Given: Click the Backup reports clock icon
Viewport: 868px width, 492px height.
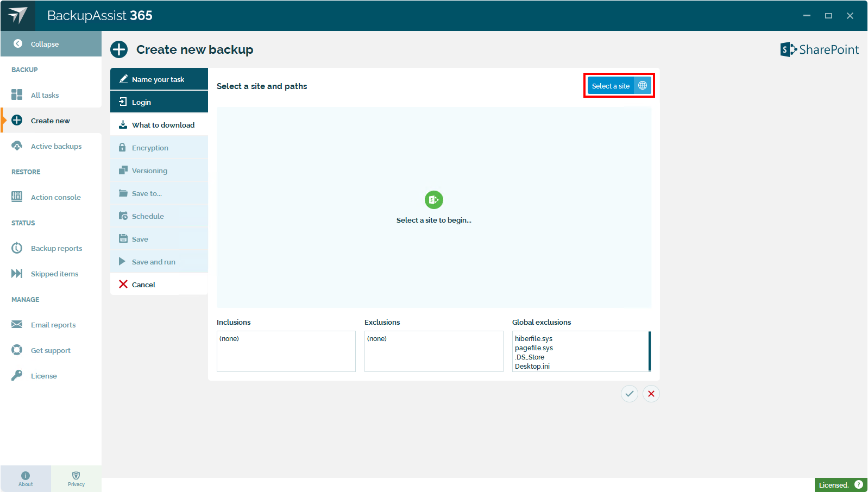Looking at the screenshot, I should (x=17, y=248).
